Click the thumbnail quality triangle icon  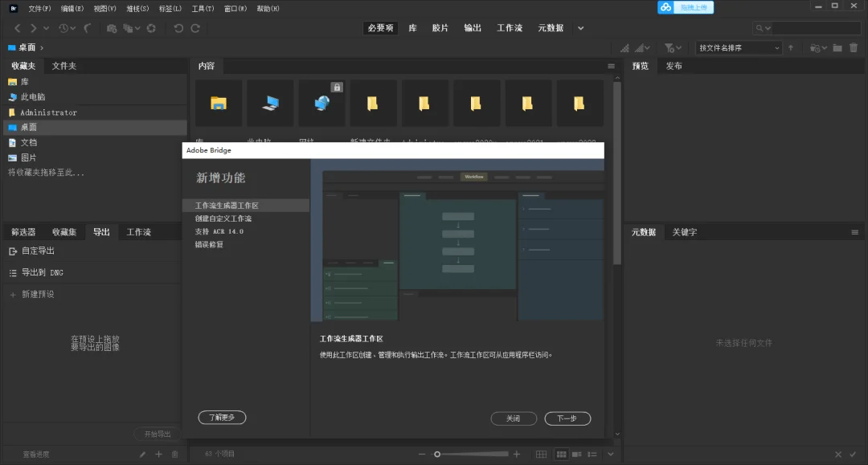624,48
